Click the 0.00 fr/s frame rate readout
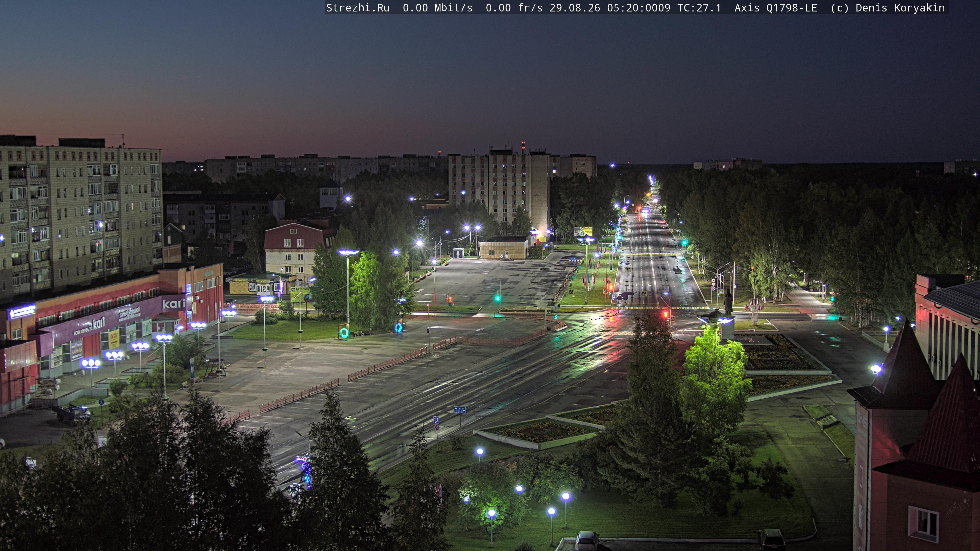The width and height of the screenshot is (980, 551). pyautogui.click(x=514, y=8)
